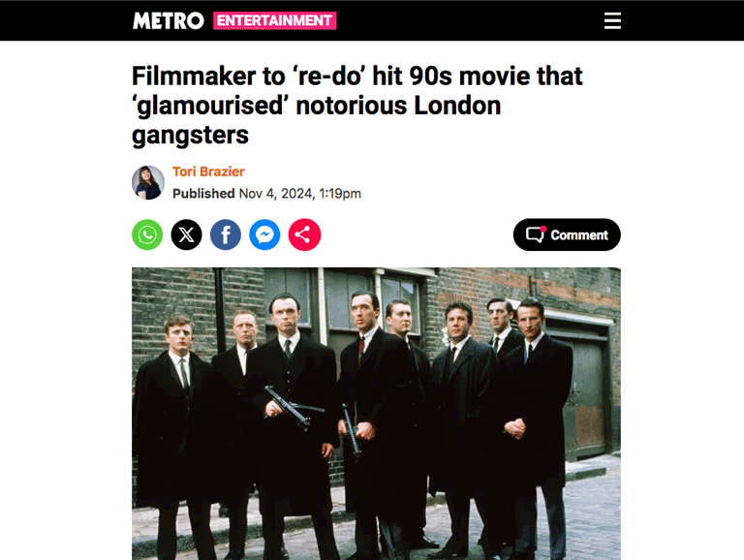
Task: Click the bold Published label
Action: click(x=203, y=194)
